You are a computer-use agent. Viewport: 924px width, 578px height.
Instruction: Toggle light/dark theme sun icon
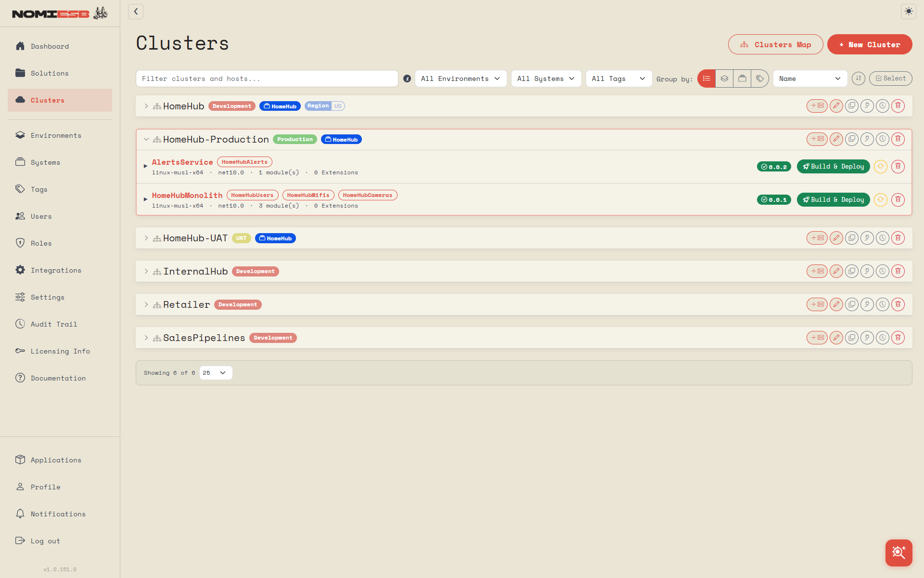[909, 12]
